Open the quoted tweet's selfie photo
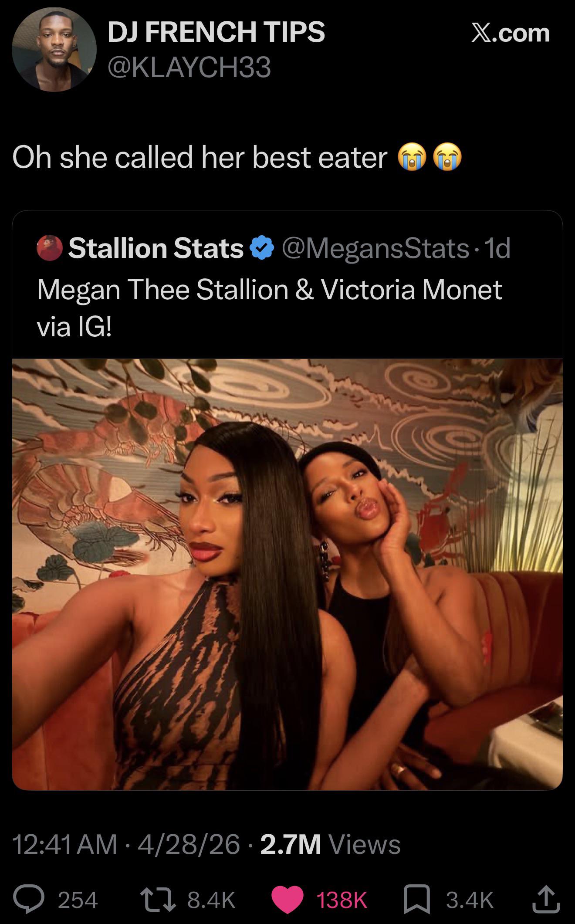 pyautogui.click(x=287, y=574)
